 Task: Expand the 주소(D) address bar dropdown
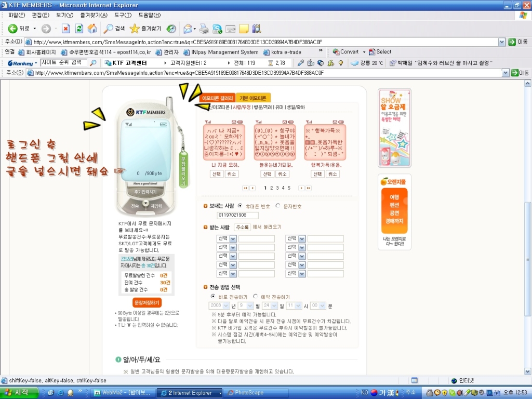tap(502, 42)
